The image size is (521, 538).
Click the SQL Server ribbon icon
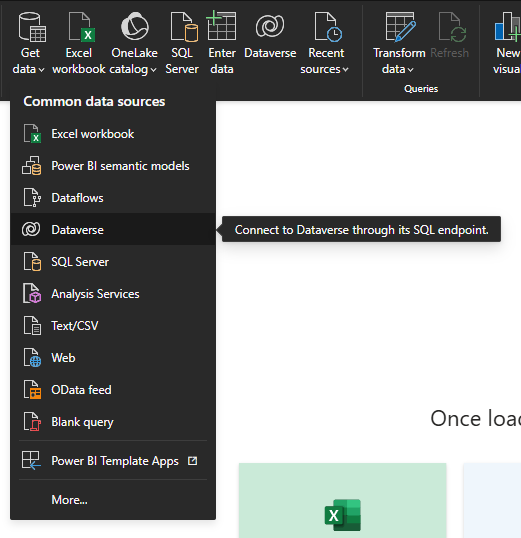184,27
